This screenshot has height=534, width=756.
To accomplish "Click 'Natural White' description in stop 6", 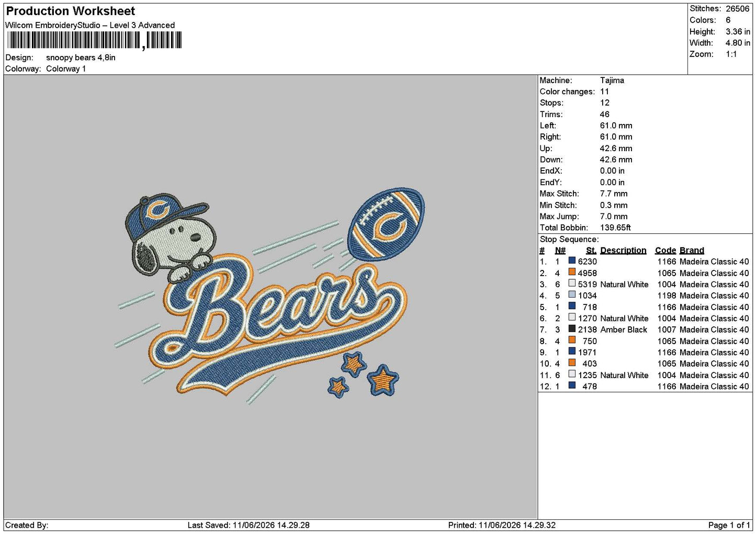I will coord(624,319).
